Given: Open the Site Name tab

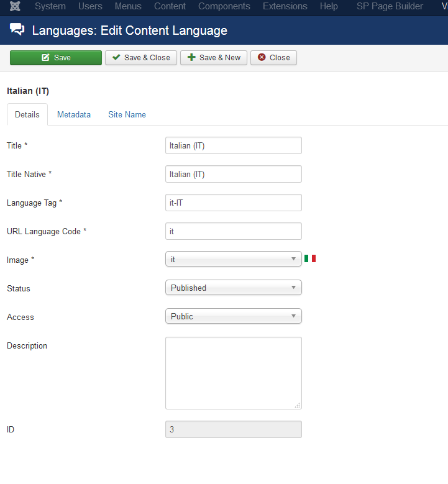Looking at the screenshot, I should (x=127, y=115).
